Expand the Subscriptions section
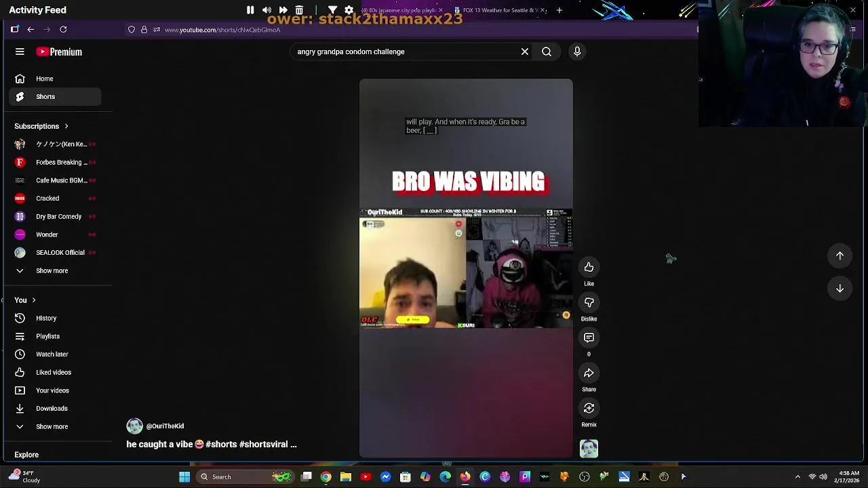 (41, 126)
